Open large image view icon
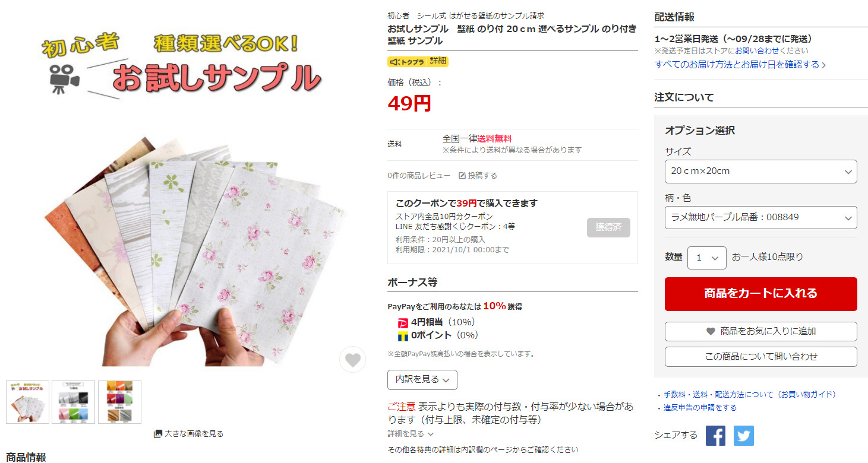 click(157, 434)
